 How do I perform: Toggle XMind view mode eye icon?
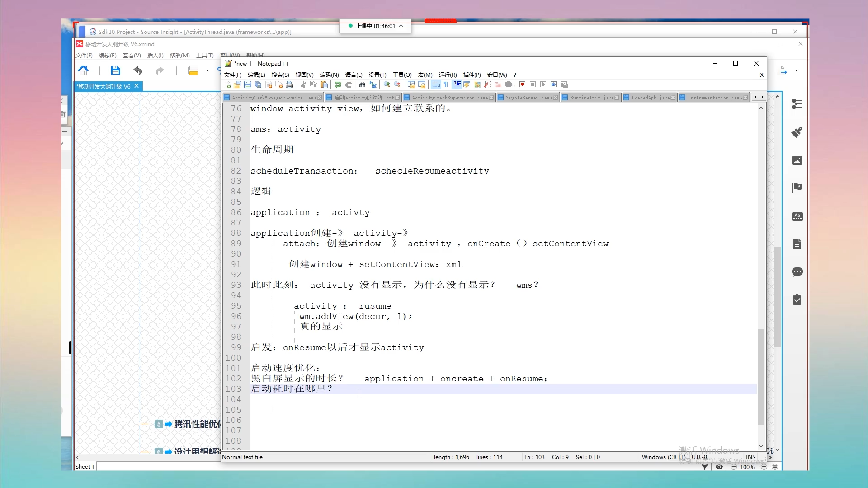click(719, 467)
